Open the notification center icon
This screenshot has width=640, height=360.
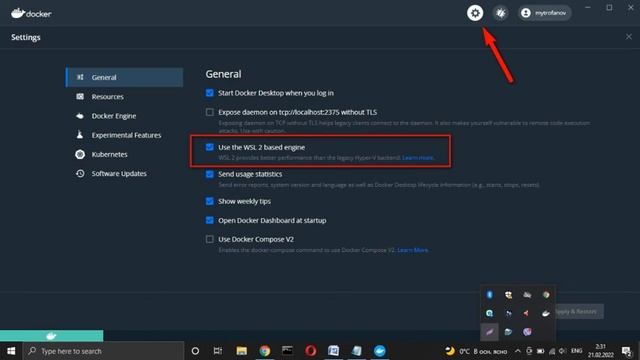(626, 351)
